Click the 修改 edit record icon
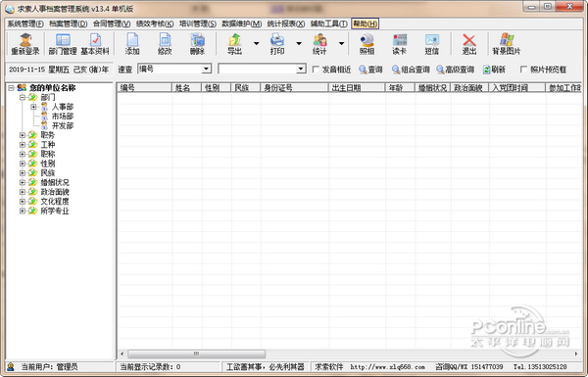The image size is (588, 377). (165, 44)
